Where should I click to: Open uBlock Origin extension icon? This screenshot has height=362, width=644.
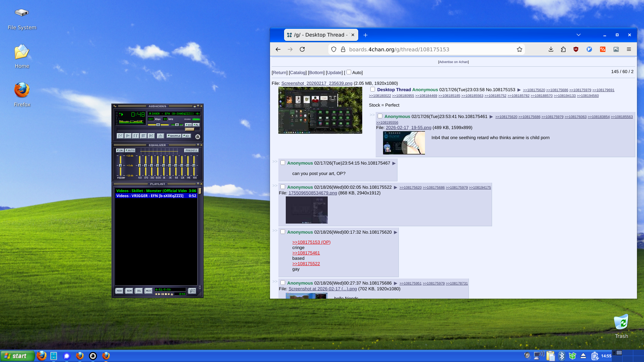tap(576, 49)
